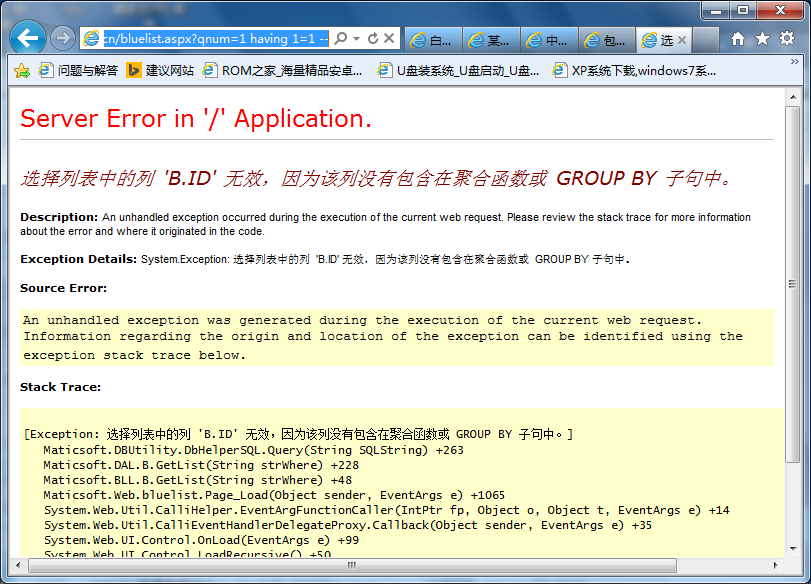
Task: Click the IE icon beside U盘装系统
Action: point(384,70)
